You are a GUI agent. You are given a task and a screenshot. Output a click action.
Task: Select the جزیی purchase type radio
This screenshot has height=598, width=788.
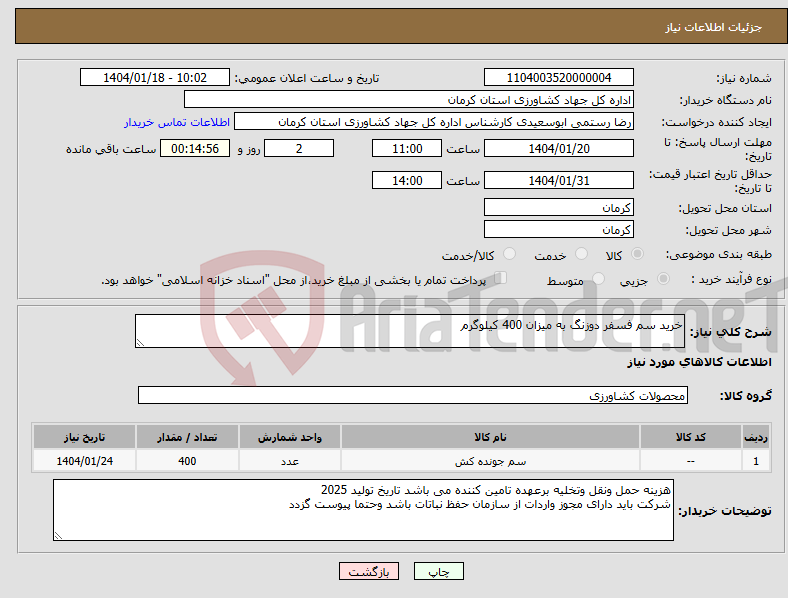(x=663, y=278)
